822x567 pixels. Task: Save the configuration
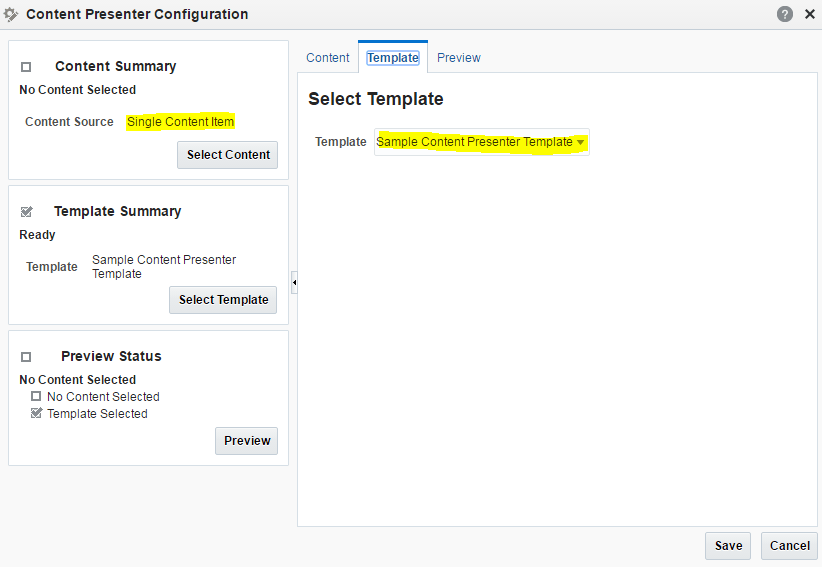coord(728,546)
